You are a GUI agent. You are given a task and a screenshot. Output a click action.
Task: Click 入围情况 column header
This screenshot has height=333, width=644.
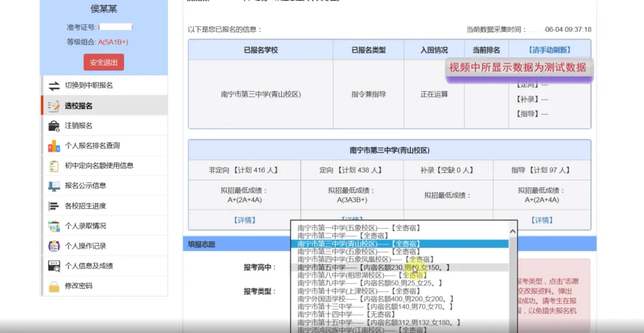tap(434, 50)
